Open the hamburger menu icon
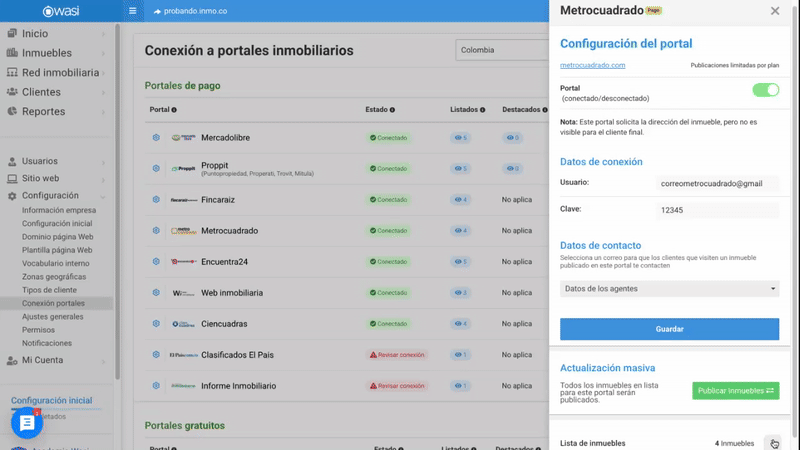The image size is (800, 450). point(133,11)
